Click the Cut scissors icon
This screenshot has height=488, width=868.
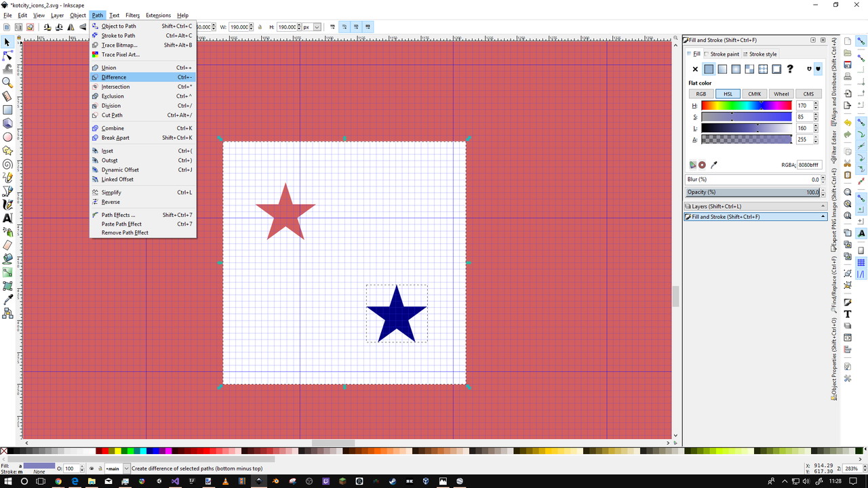[848, 163]
